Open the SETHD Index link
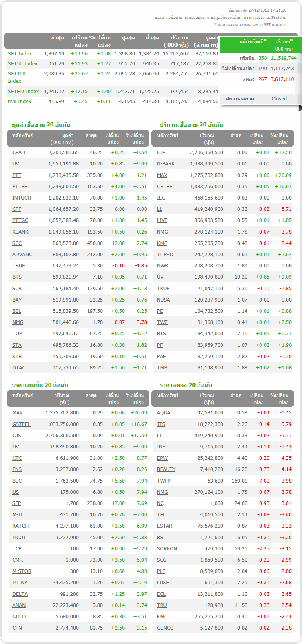Screen dimensions: 302x644 tap(23, 92)
